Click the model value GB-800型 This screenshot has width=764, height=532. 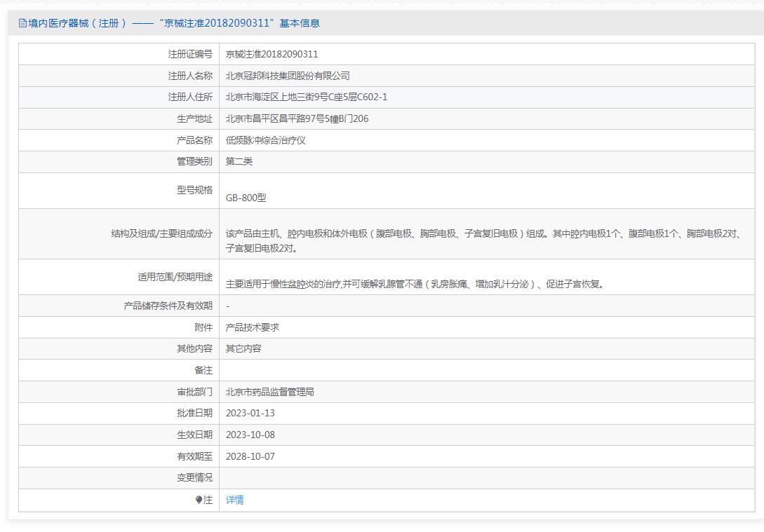[246, 198]
